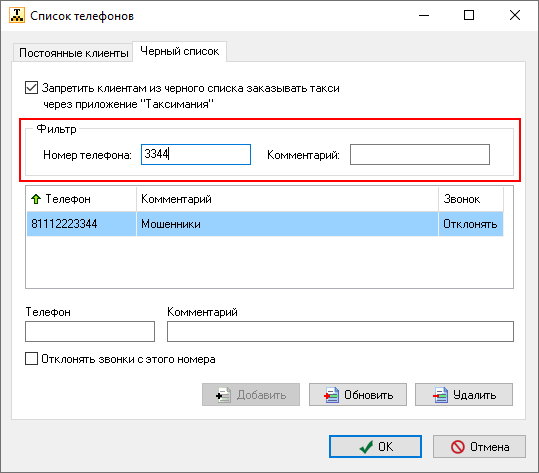Click the Обновить button's document icon
The height and width of the screenshot is (473, 539).
tap(331, 395)
